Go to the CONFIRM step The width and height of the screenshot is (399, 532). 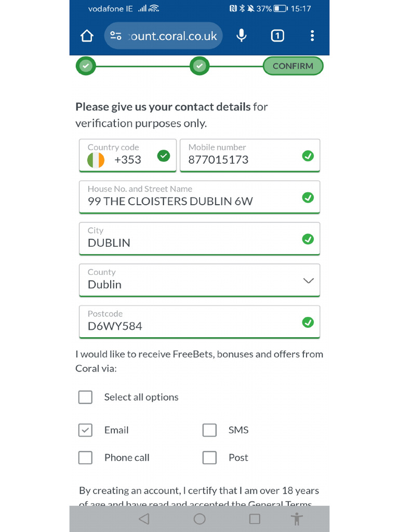292,66
